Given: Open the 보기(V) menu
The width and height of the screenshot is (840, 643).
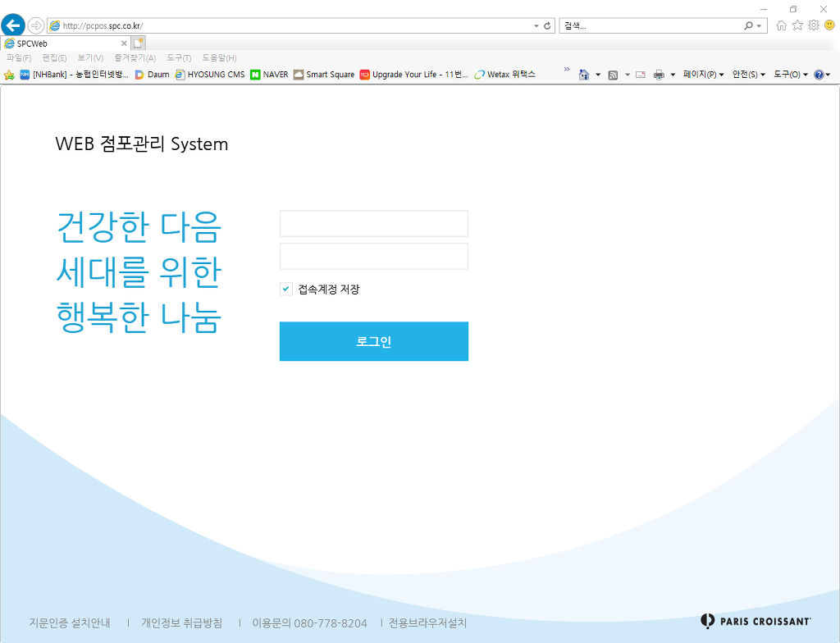Looking at the screenshot, I should [x=90, y=58].
